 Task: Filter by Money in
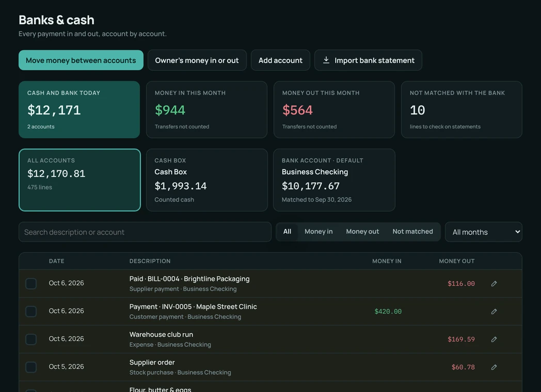point(319,232)
